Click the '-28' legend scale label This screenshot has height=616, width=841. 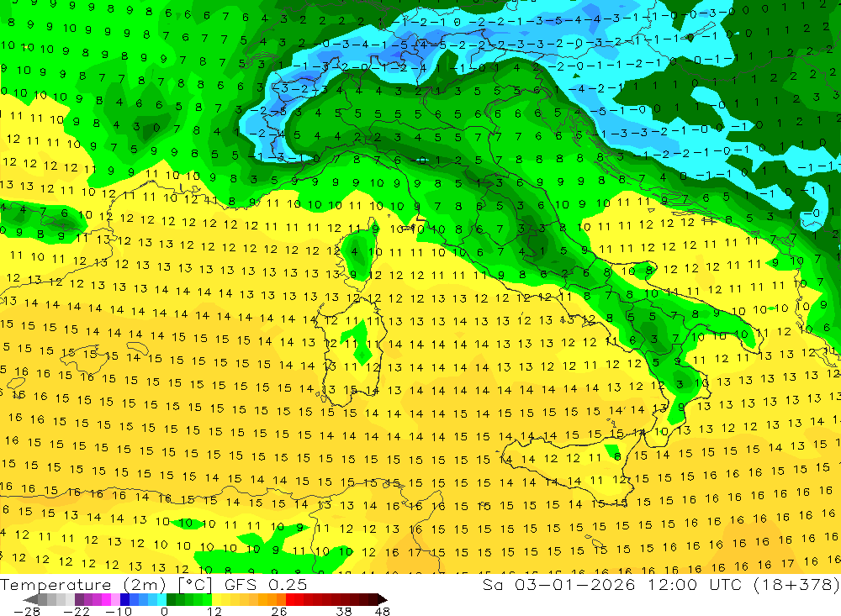pyautogui.click(x=27, y=612)
